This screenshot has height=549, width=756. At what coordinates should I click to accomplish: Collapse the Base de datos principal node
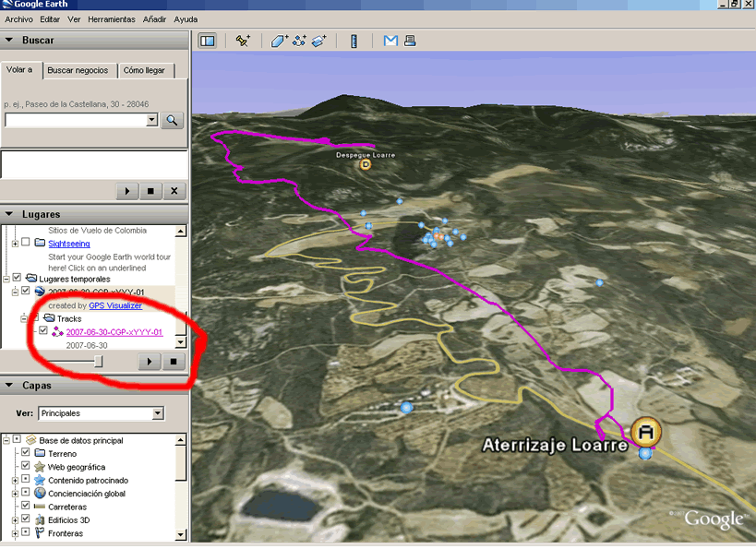coord(6,440)
